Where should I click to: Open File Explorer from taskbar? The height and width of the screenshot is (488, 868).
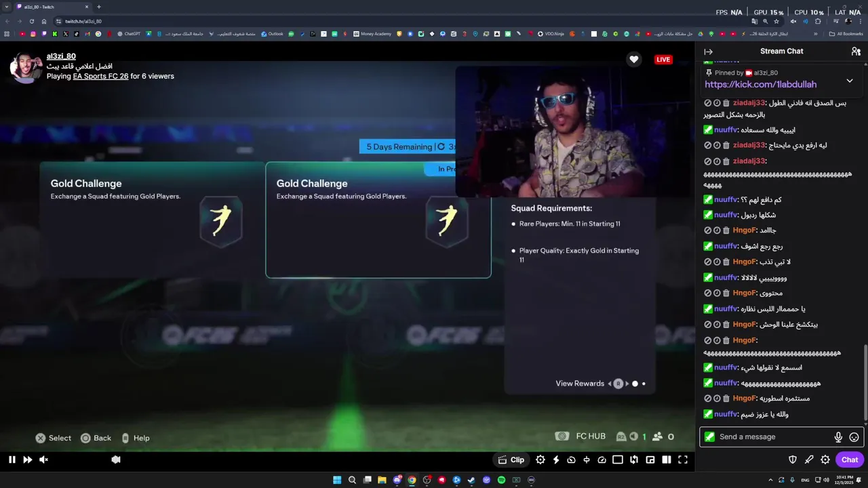pos(382,480)
